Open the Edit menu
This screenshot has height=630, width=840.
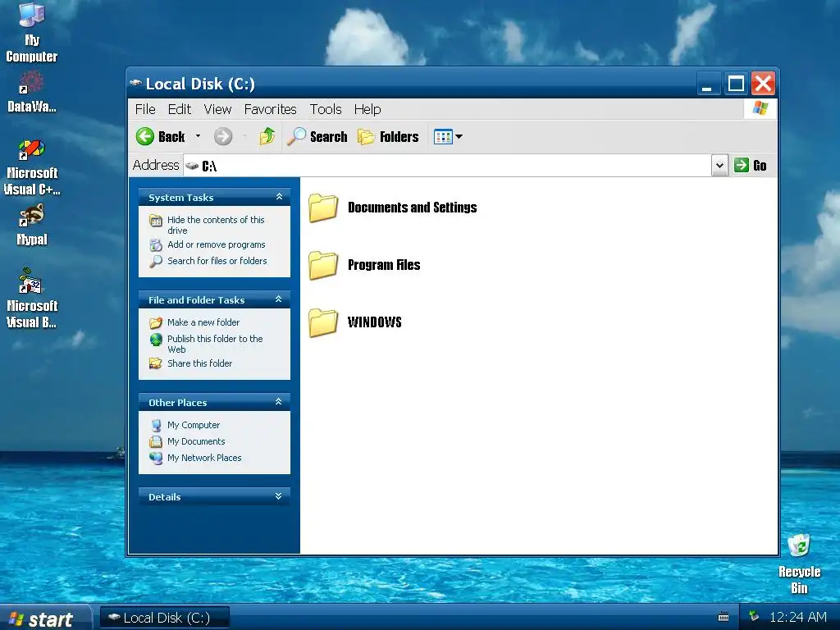click(180, 109)
